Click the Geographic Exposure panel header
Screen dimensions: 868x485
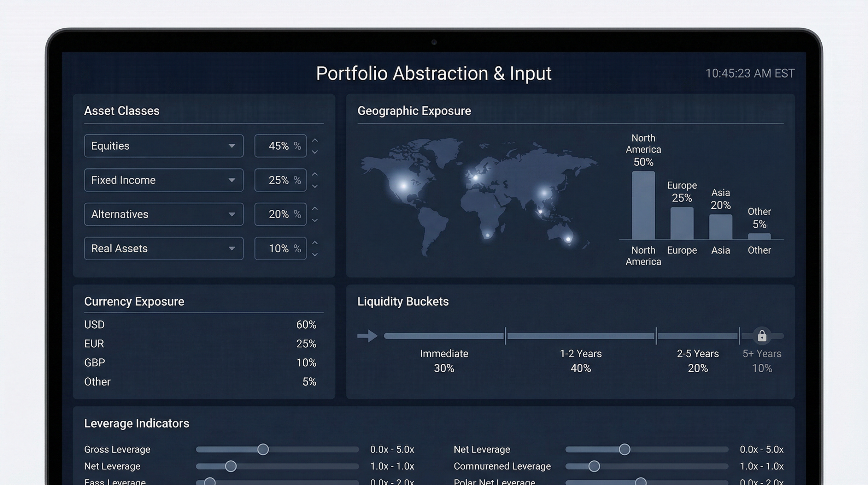coord(414,111)
